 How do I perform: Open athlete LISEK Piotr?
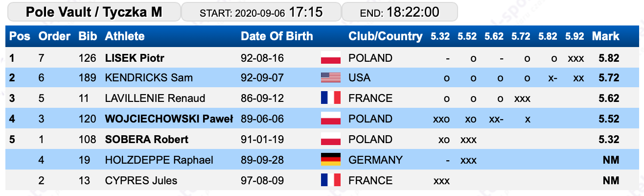135,58
